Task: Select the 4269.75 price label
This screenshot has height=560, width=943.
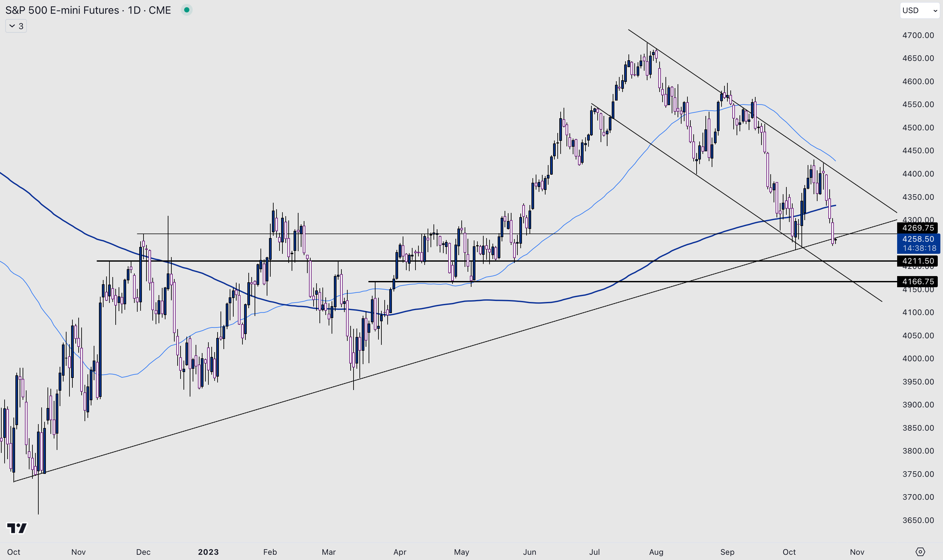Action: tap(918, 228)
